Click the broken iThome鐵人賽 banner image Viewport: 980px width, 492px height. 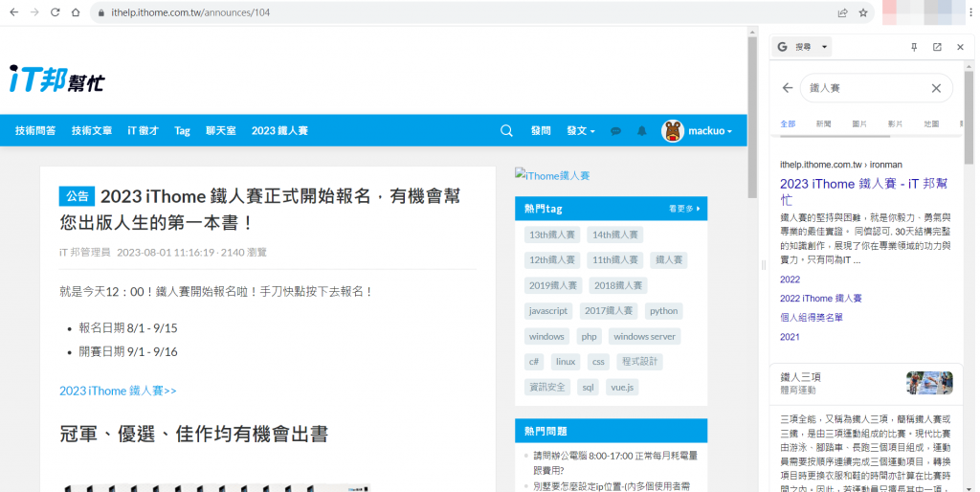pyautogui.click(x=552, y=175)
